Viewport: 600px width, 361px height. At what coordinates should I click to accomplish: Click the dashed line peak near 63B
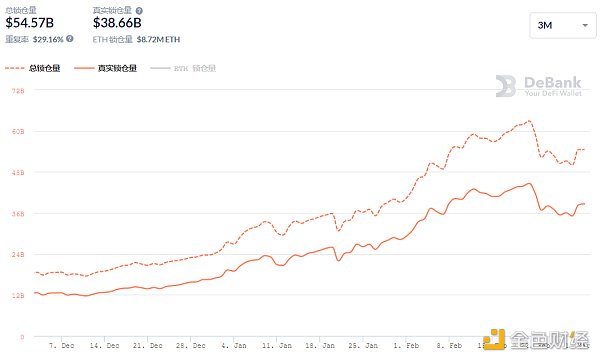[x=529, y=121]
